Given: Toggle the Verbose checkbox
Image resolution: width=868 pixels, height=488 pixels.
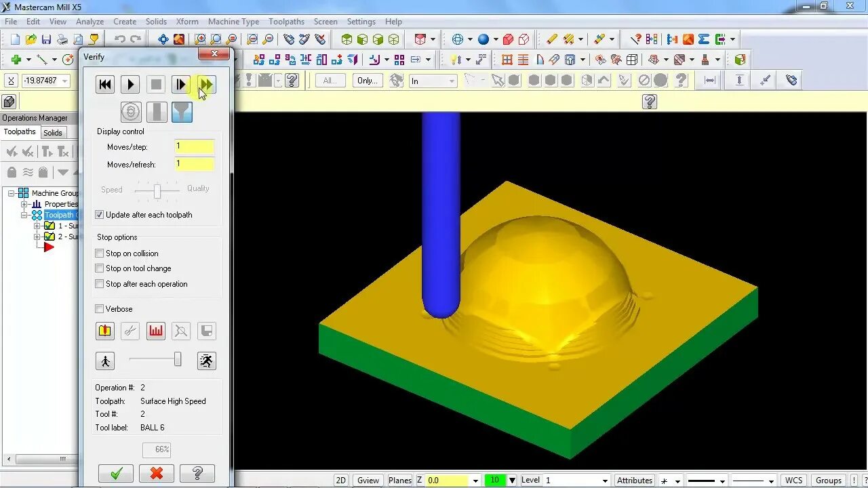Looking at the screenshot, I should (x=100, y=309).
